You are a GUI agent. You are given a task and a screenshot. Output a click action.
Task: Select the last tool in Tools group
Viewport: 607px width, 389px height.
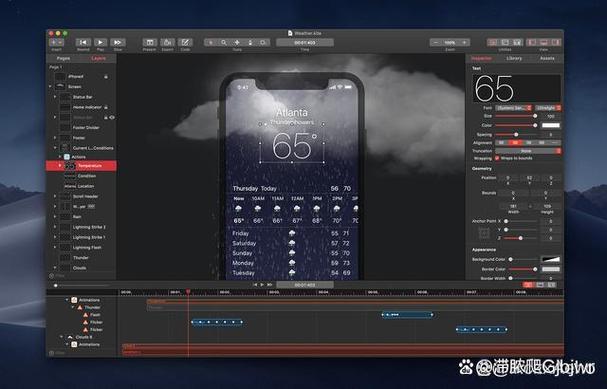263,43
